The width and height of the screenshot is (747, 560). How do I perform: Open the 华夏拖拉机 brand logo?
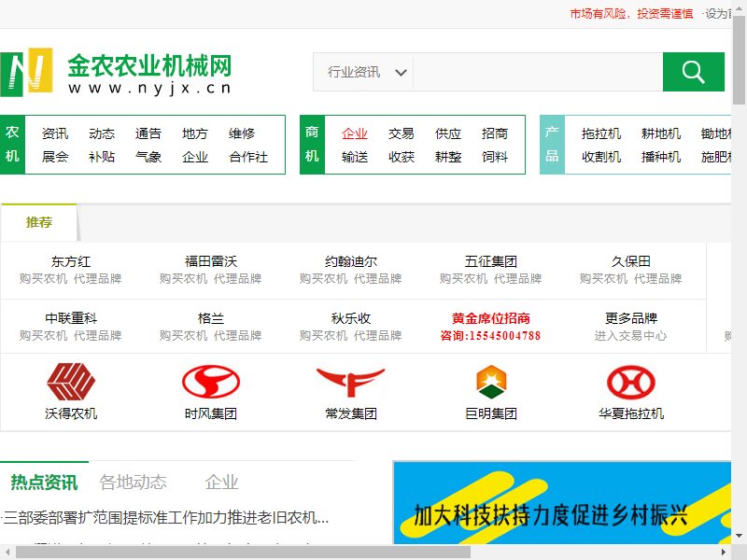click(631, 382)
